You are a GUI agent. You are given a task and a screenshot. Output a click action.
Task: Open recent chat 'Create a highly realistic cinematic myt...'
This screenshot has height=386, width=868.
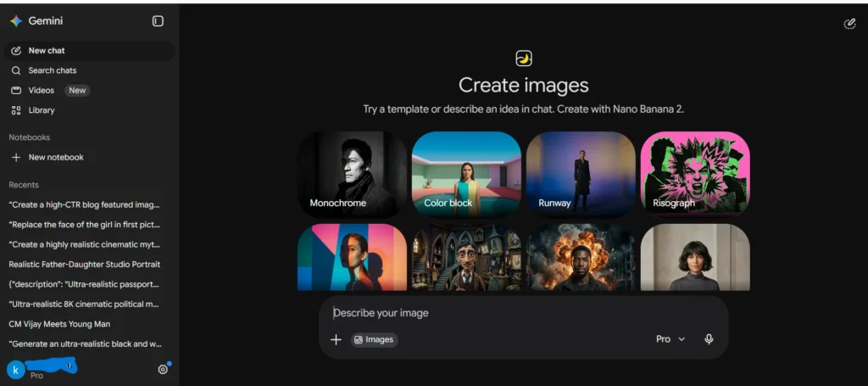click(85, 245)
